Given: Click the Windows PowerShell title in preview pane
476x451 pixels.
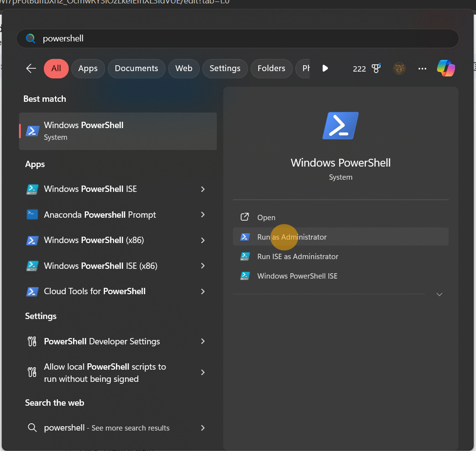Looking at the screenshot, I should tap(341, 163).
